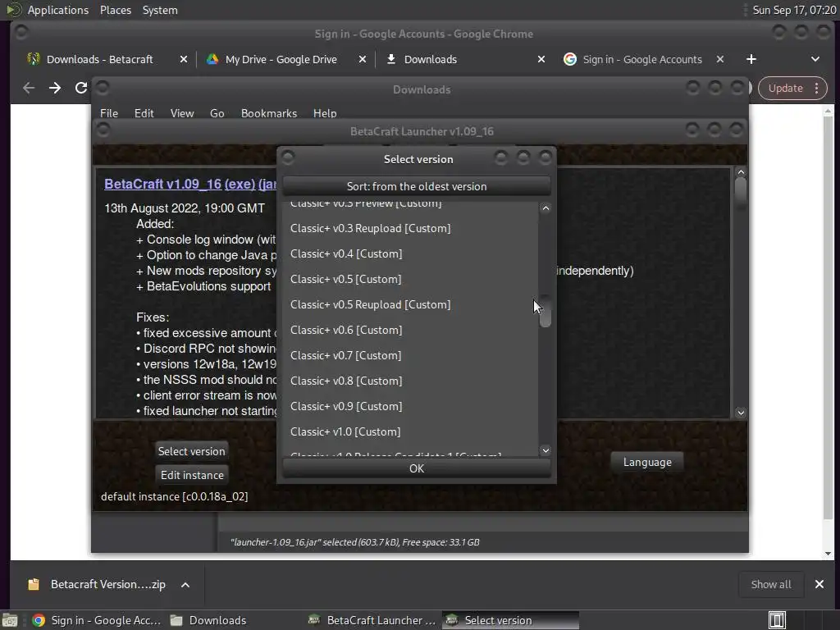The width and height of the screenshot is (840, 630).
Task: Open the (exe) download link
Action: [240, 184]
